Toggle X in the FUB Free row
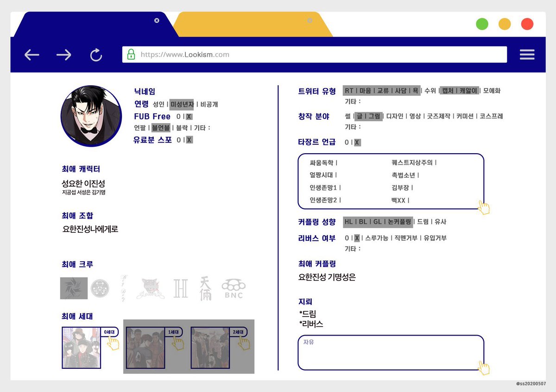556x392 pixels. tap(189, 117)
